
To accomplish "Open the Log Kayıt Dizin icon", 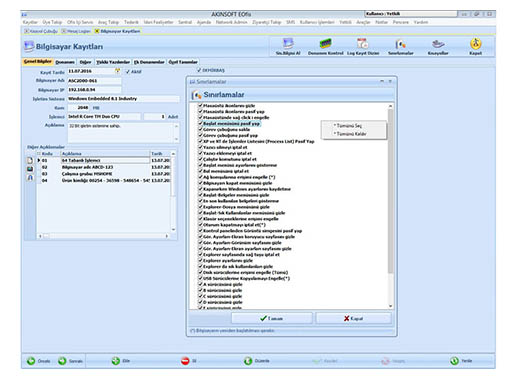I will [363, 44].
